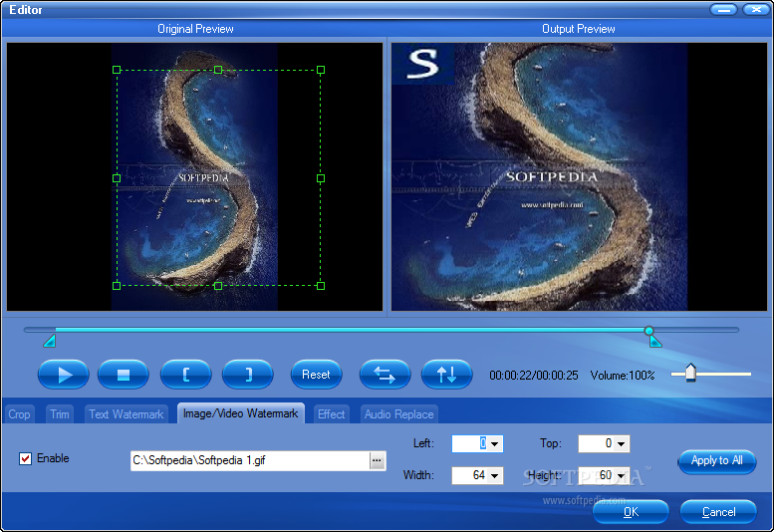Open the Top value dropdown

pos(621,443)
